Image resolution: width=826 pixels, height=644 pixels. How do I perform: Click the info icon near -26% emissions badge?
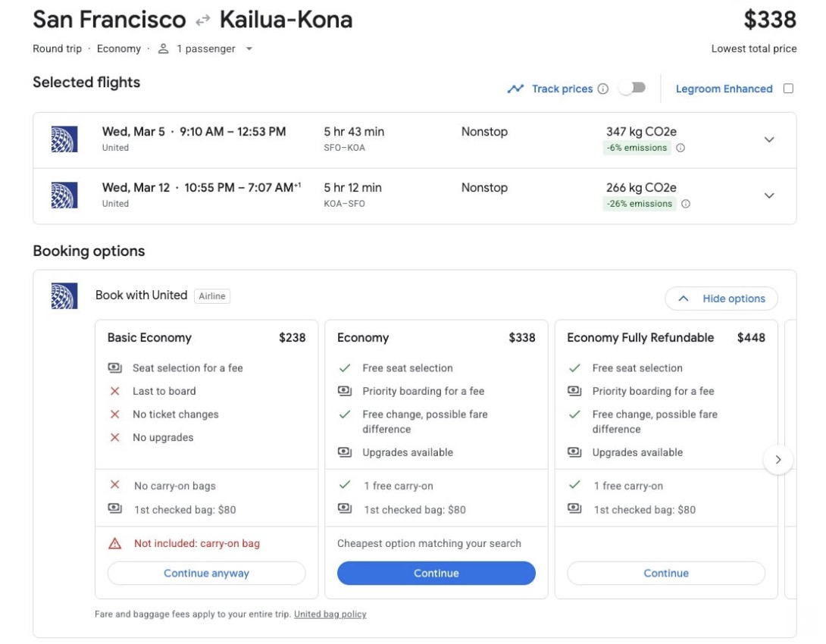(x=687, y=203)
